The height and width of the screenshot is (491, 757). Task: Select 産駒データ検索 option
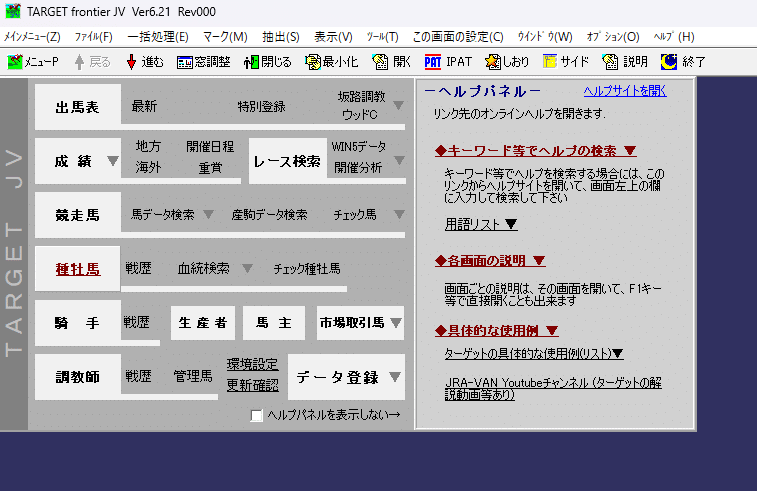point(269,215)
